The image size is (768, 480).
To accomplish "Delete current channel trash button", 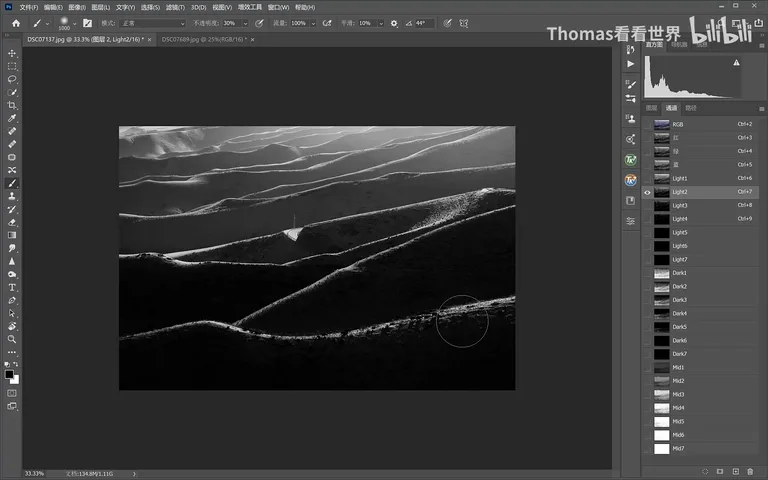I will (750, 471).
